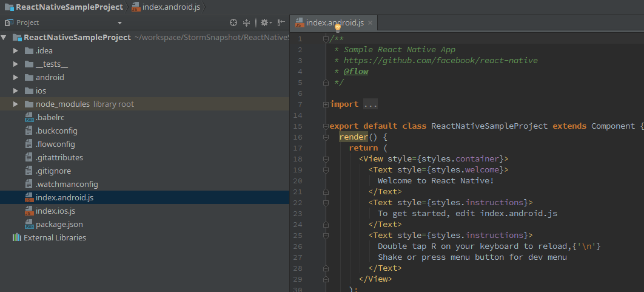644x292 pixels.
Task: Click the package.json JSON file icon
Action: [29, 225]
